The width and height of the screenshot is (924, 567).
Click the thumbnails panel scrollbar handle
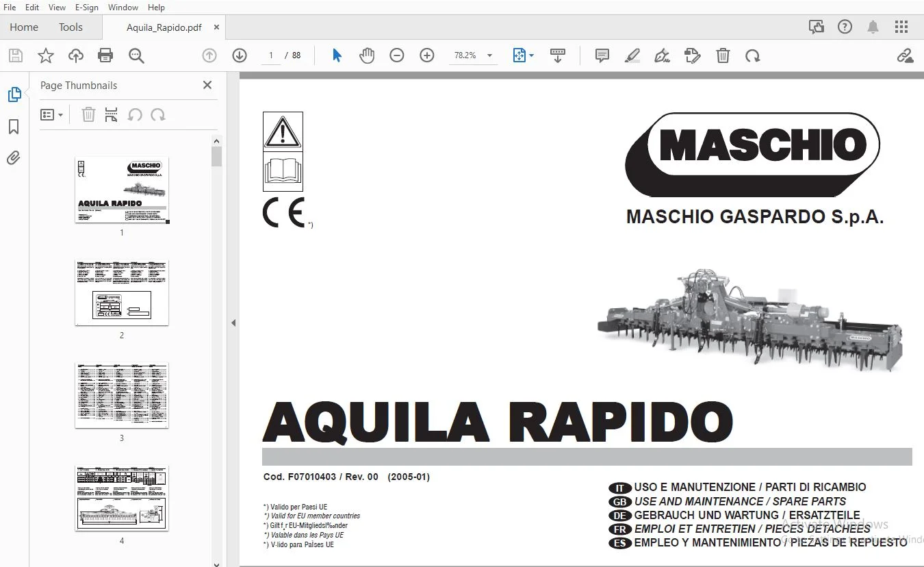click(216, 156)
